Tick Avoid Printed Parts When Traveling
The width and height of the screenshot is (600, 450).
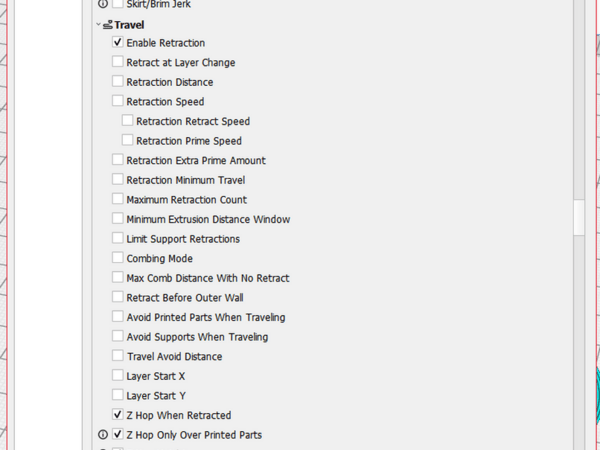118,317
